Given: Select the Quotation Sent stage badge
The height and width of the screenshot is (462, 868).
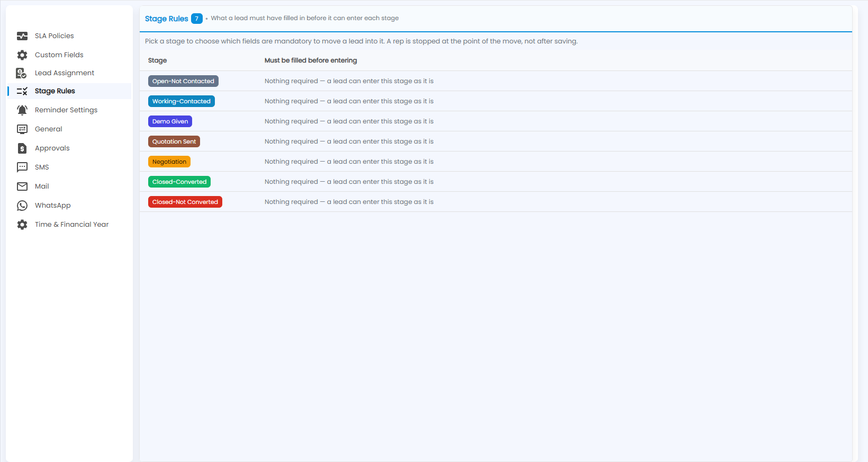Looking at the screenshot, I should click(174, 141).
